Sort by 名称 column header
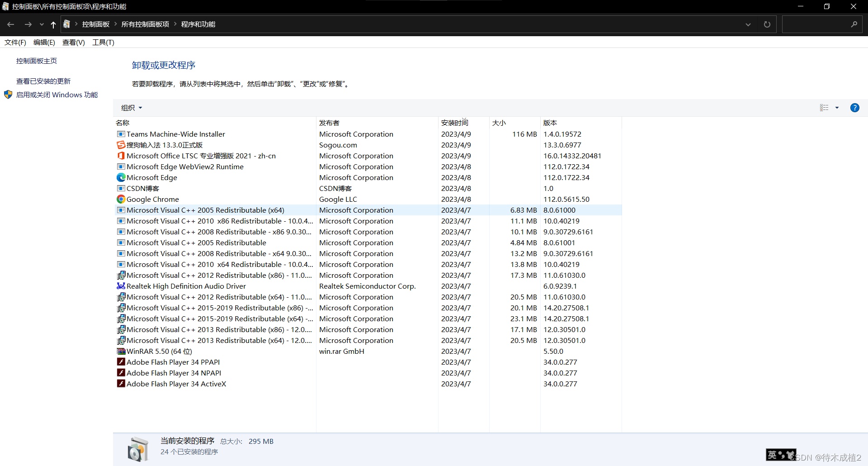The width and height of the screenshot is (868, 466). (215, 123)
